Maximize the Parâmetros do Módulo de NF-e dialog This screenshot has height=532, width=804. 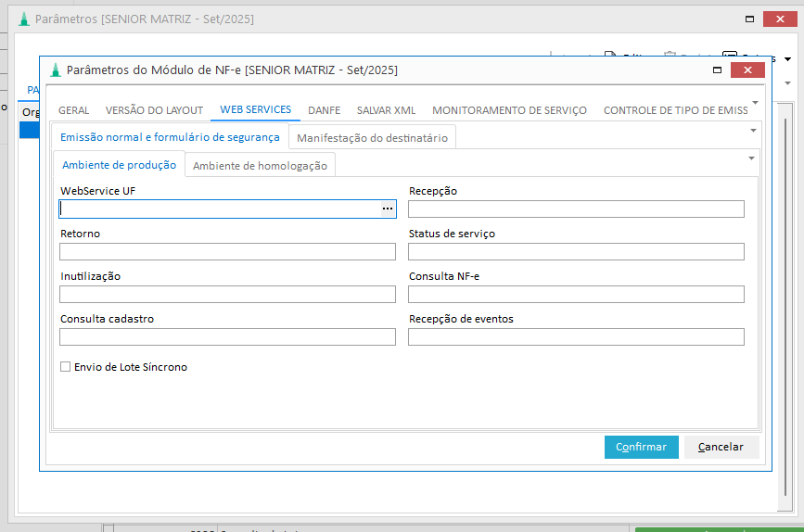click(x=718, y=70)
